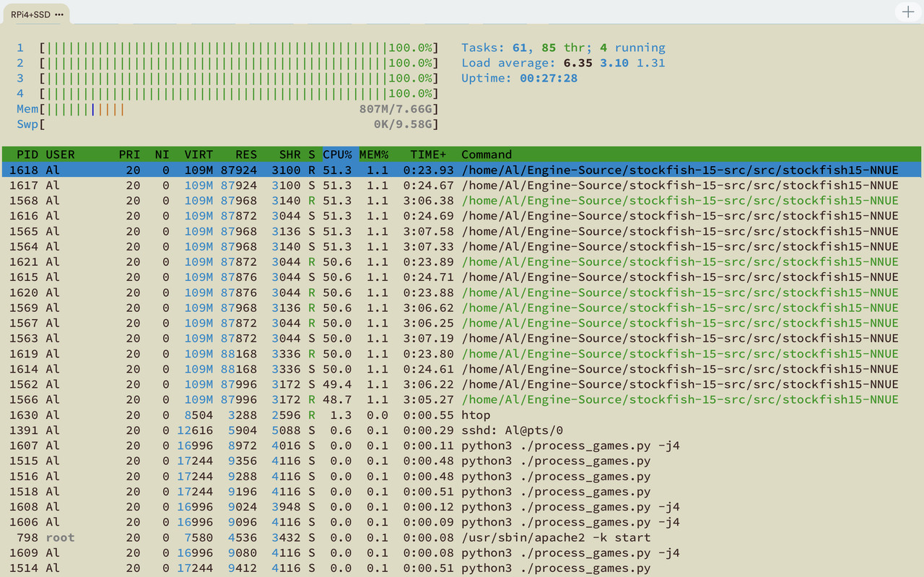The height and width of the screenshot is (577, 924).
Task: Click the 48.7 CPU percentage value
Action: [337, 399]
